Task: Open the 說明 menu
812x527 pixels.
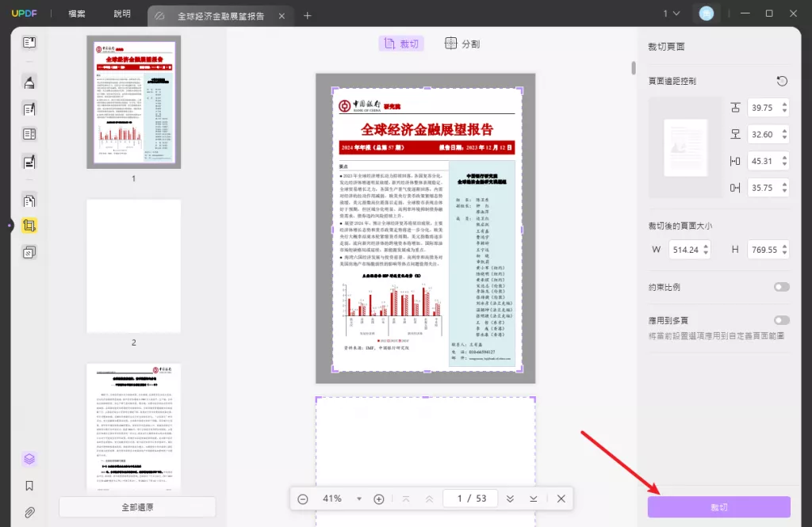Action: click(122, 13)
